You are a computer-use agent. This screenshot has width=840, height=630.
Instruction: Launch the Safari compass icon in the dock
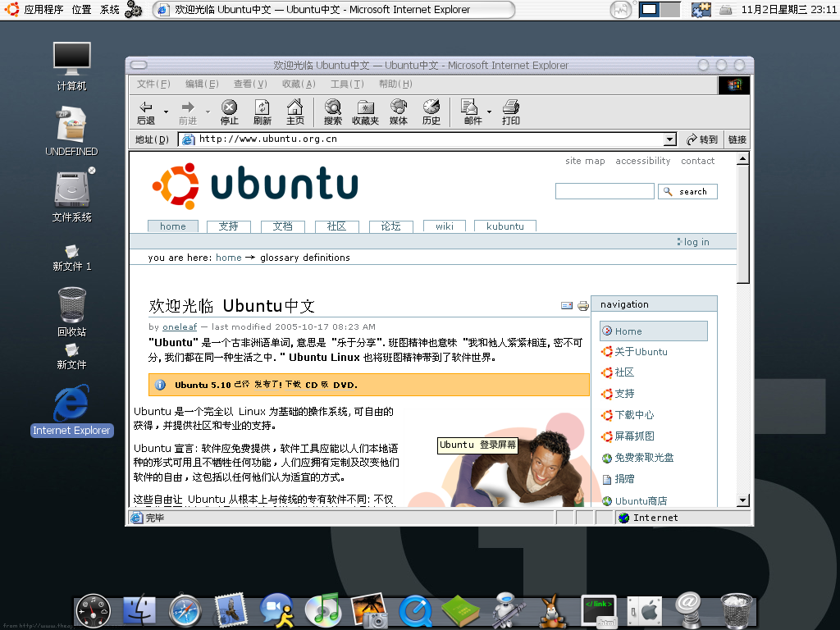(185, 610)
